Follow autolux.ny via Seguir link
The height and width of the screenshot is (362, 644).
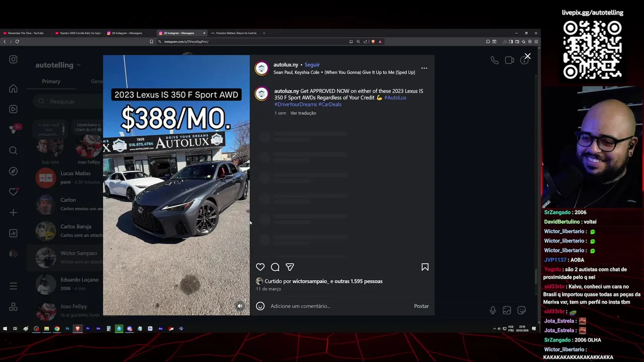click(x=312, y=65)
